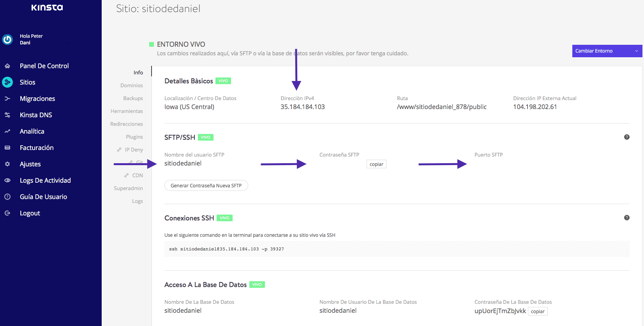Click the VIVO badge beside Conexiones SSH
The width and height of the screenshot is (644, 326).
coord(224,218)
